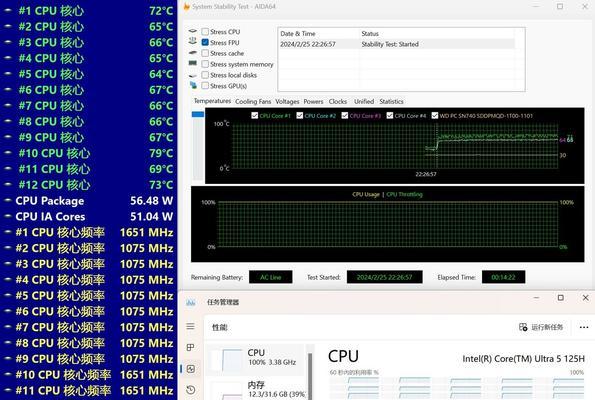The image size is (595, 400).
Task: Enable the Stress CPU checkbox
Action: [x=205, y=31]
